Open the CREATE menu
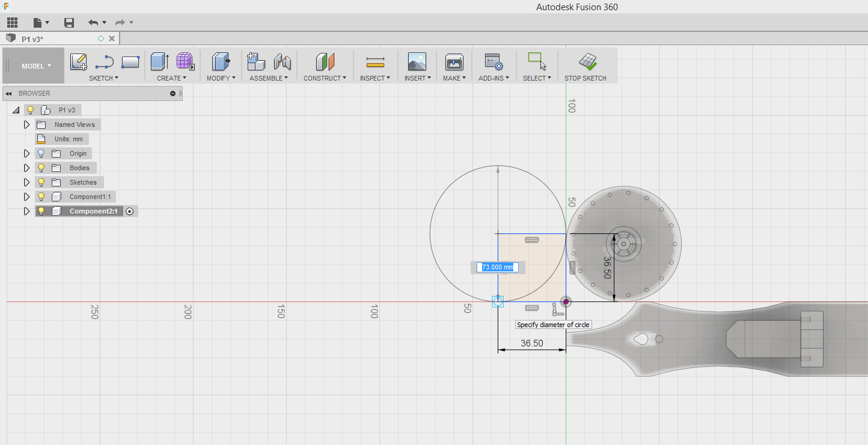Viewport: 868px width, 445px height. pyautogui.click(x=171, y=78)
